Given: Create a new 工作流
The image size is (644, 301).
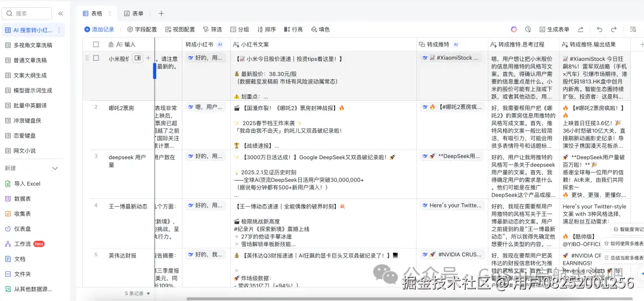Looking at the screenshot, I should coord(24,244).
